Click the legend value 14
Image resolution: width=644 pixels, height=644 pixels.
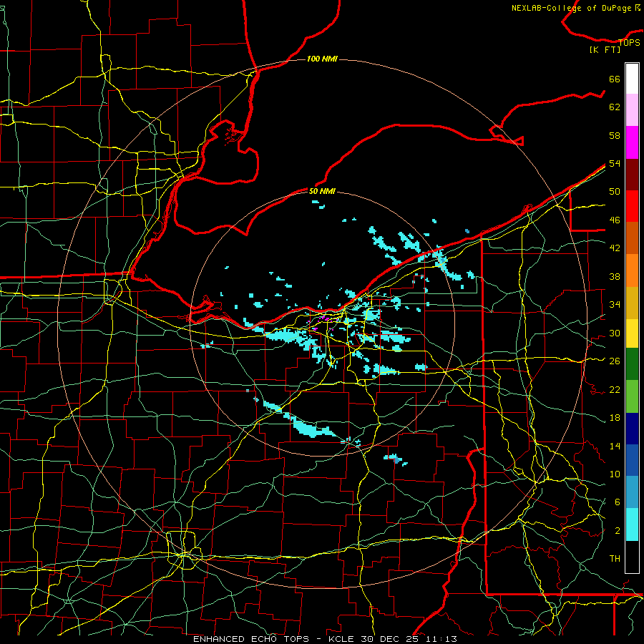[615, 446]
